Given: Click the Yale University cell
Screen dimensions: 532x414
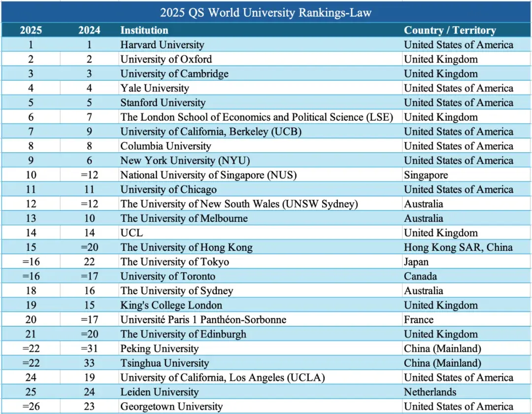Looking at the screenshot, I should pyautogui.click(x=154, y=88).
